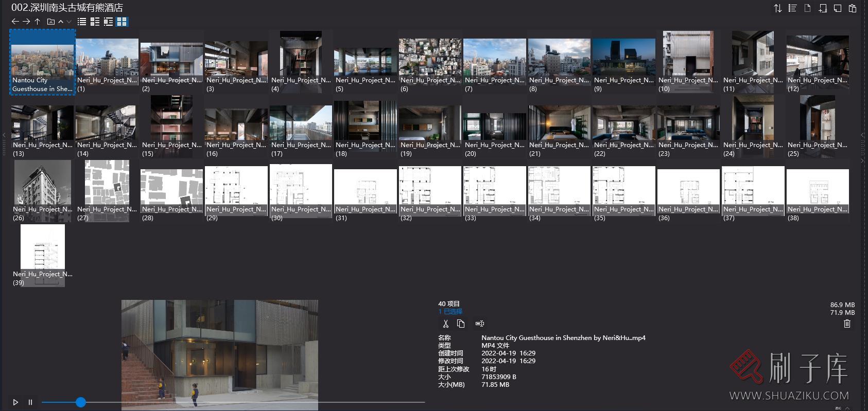868x411 pixels.
Task: Switch to large thumbnail grid view
Action: tap(122, 22)
